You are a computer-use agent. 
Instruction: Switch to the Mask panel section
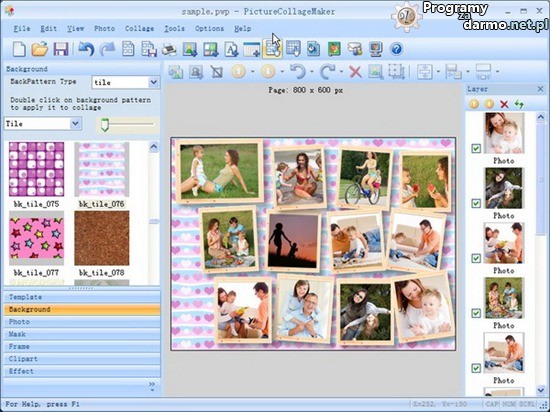[82, 334]
